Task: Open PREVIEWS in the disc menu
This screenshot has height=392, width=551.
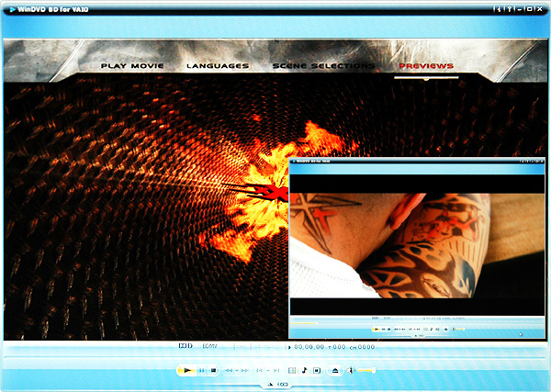Action: (x=426, y=67)
